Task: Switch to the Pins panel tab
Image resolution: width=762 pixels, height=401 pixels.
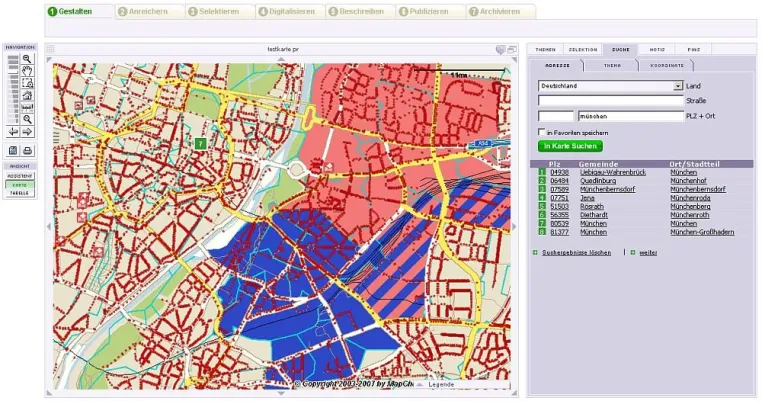Action: pyautogui.click(x=694, y=50)
